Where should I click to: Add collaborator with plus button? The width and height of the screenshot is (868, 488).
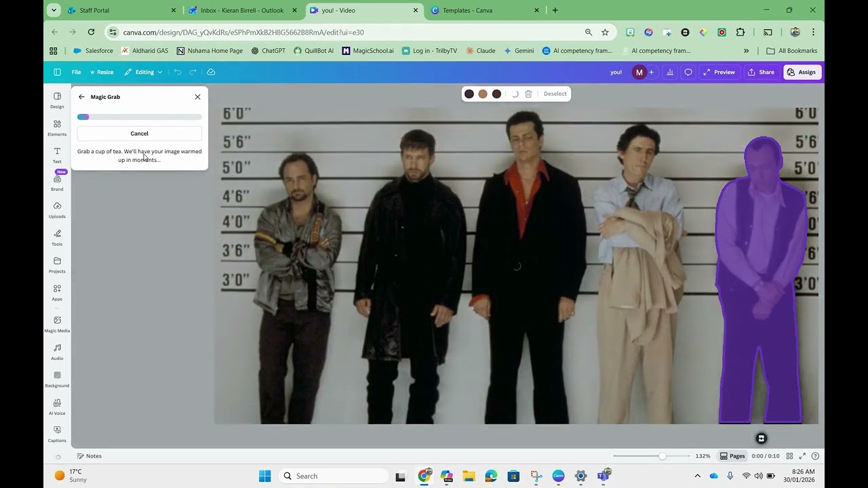pyautogui.click(x=652, y=72)
